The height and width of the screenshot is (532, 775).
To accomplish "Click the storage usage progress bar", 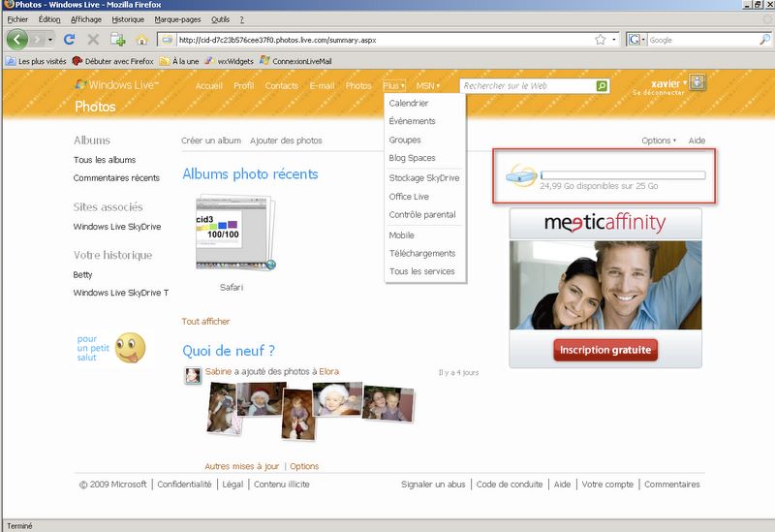I will [623, 175].
